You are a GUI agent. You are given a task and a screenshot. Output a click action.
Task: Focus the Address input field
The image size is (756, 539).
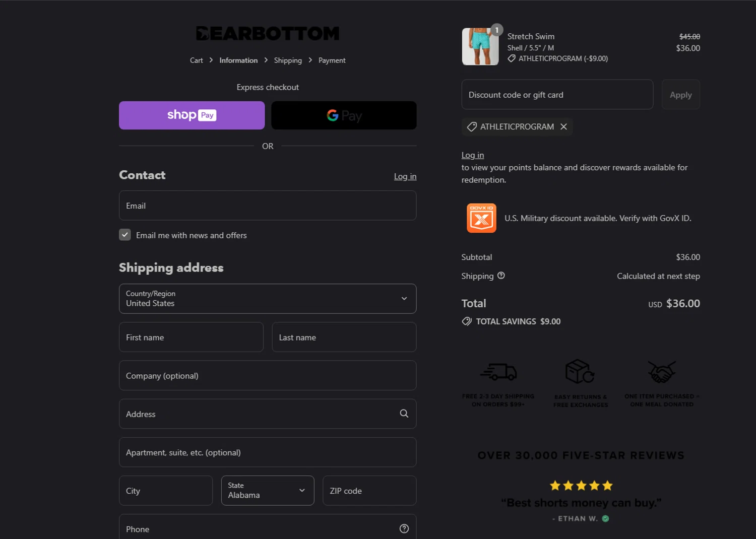(268, 414)
